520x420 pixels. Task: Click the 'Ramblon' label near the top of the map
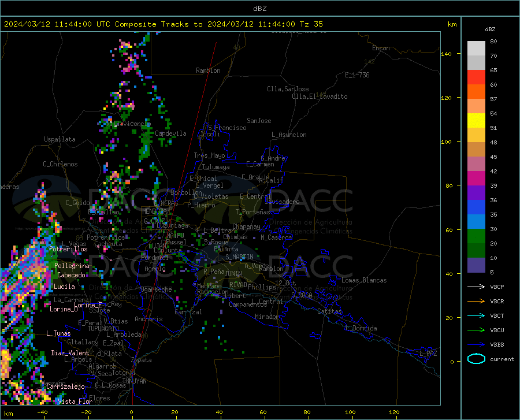[x=208, y=70]
